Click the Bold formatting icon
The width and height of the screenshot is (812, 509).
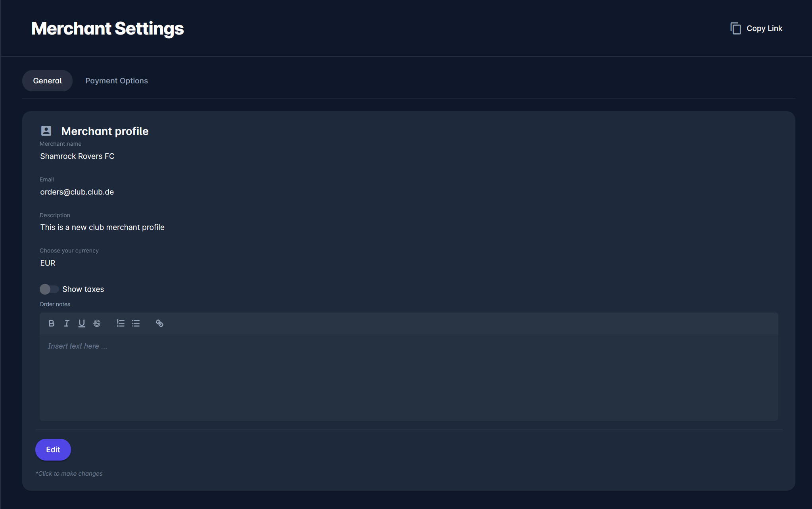pyautogui.click(x=51, y=323)
